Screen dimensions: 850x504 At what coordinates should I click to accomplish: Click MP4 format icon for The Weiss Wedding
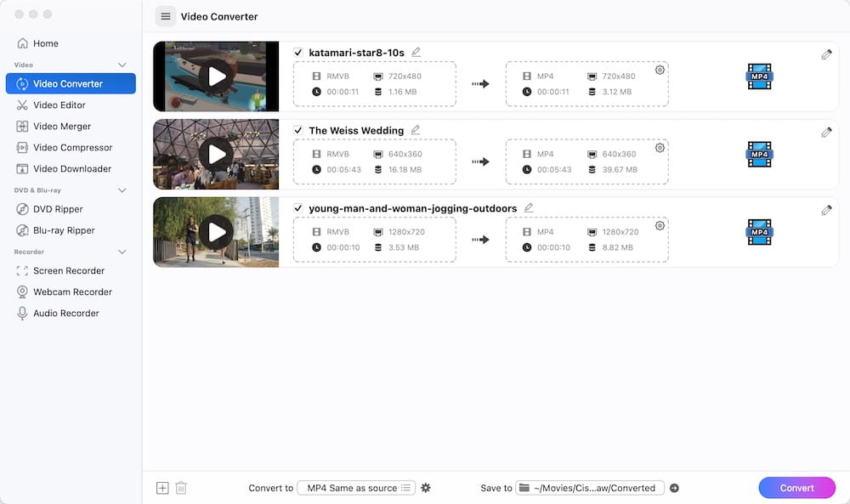pos(759,155)
